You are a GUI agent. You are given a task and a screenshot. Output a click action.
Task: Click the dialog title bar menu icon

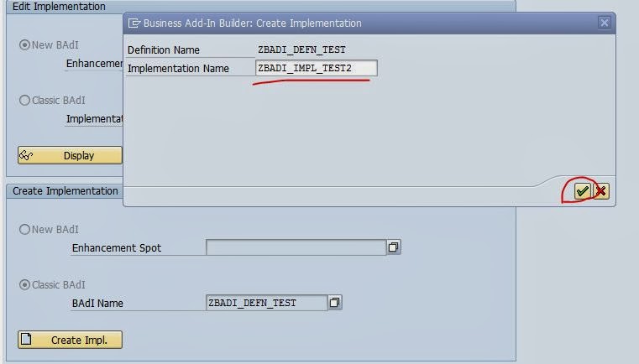pos(134,23)
